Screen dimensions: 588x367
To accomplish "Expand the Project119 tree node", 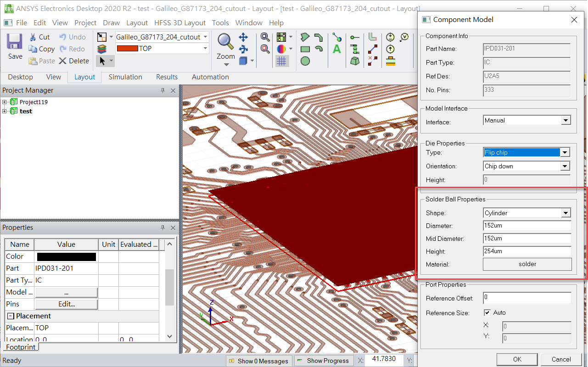I will point(5,102).
